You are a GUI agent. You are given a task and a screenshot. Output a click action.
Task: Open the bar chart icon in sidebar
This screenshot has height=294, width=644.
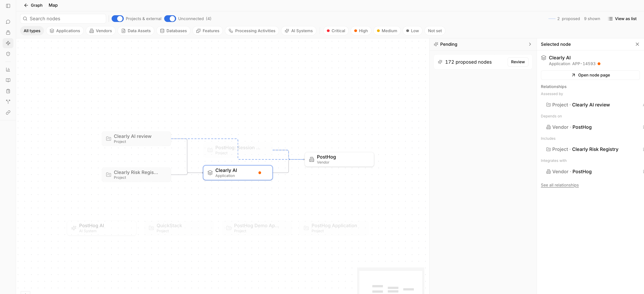tap(8, 69)
